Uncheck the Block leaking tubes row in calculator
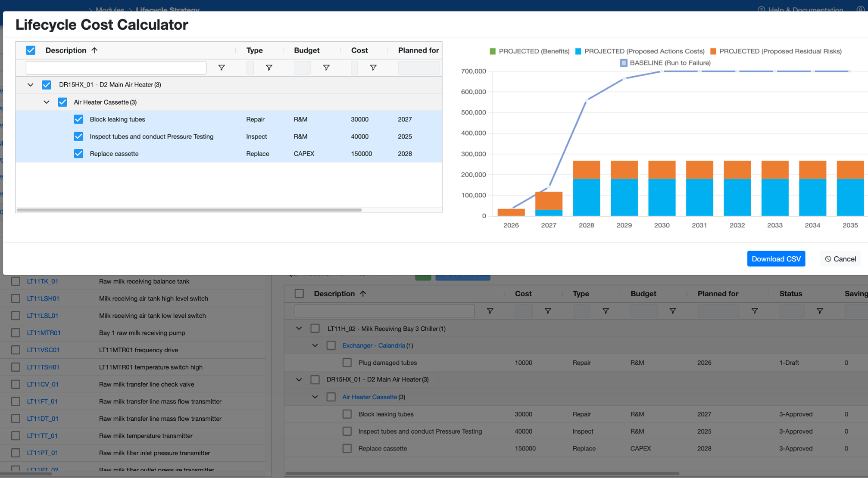This screenshot has width=868, height=478. coord(78,119)
